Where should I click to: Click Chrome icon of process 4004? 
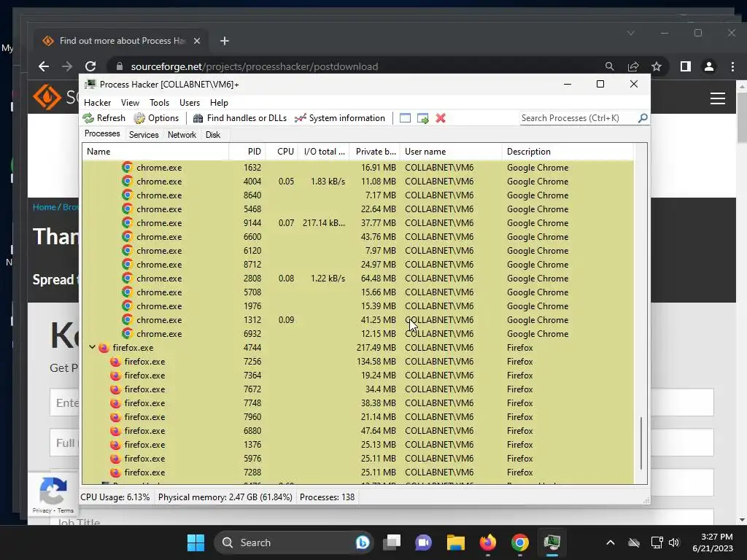tap(127, 181)
